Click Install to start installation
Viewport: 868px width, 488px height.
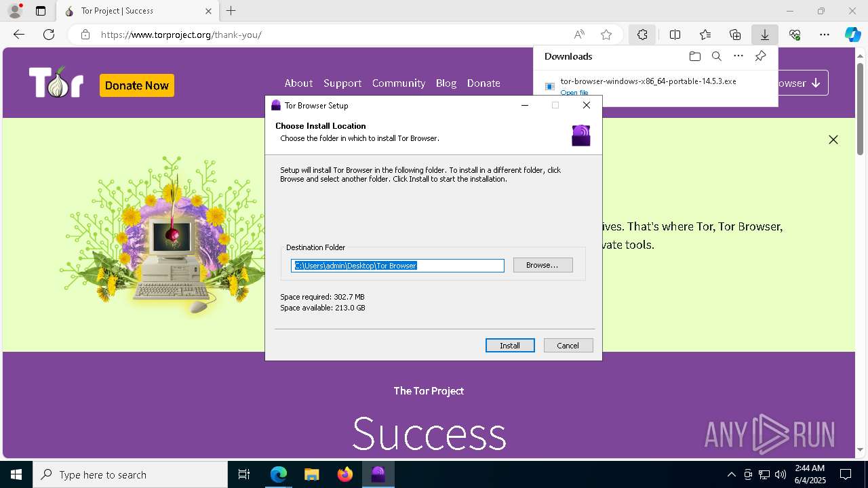point(510,346)
